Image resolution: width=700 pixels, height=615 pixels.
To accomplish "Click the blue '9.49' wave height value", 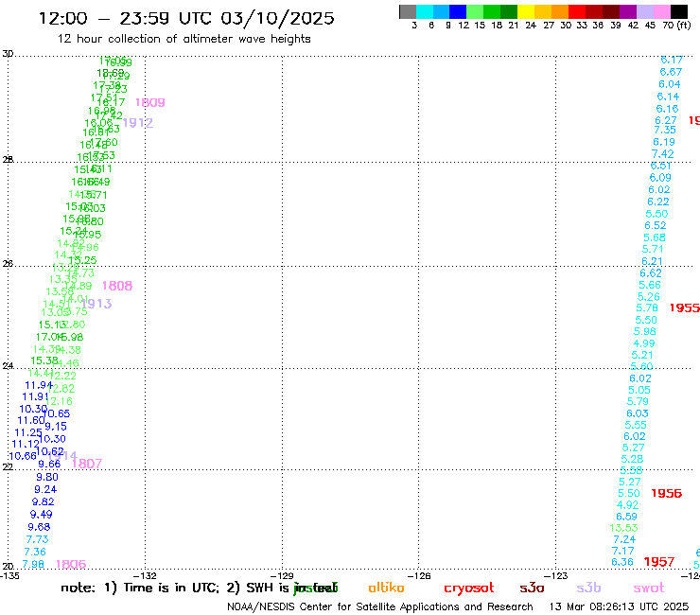I will (x=41, y=515).
